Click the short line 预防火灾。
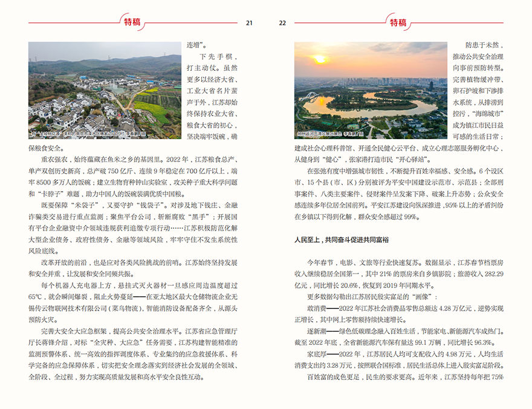532x409 pixels. (44, 319)
